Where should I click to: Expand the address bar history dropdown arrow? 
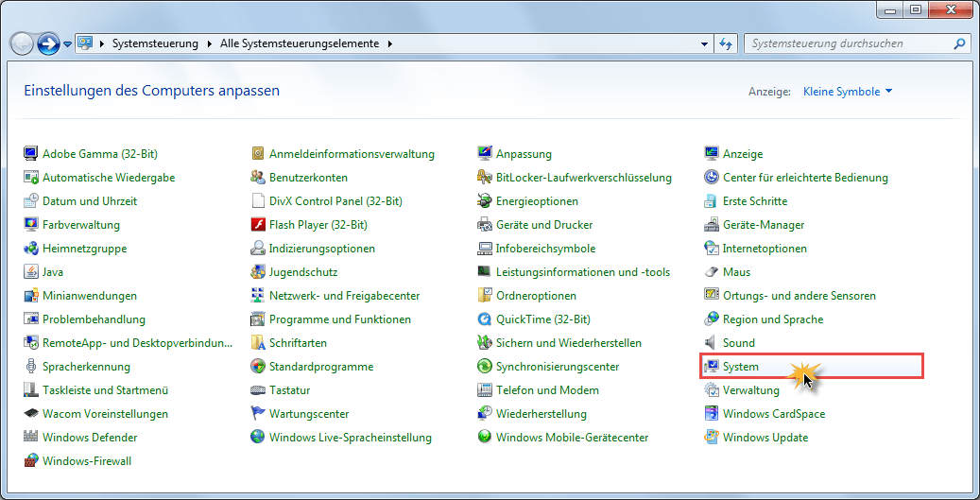705,43
